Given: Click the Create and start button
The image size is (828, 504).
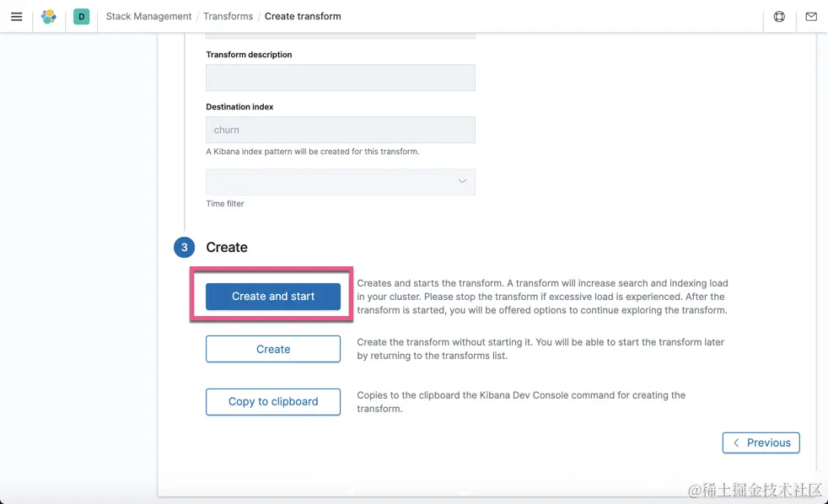Looking at the screenshot, I should click(x=273, y=296).
